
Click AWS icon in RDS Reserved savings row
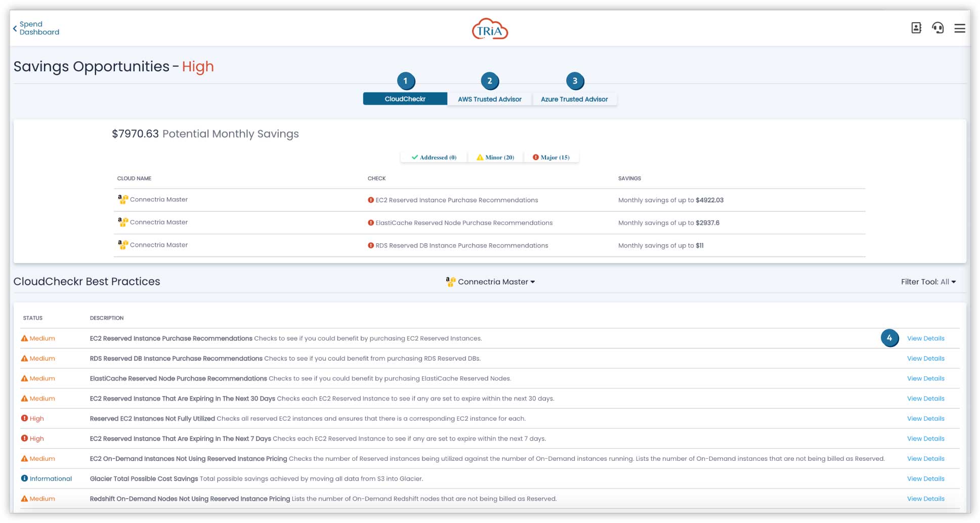(123, 245)
